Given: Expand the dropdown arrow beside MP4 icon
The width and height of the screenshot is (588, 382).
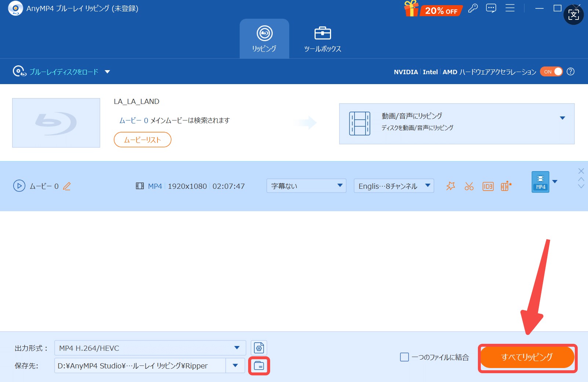Looking at the screenshot, I should [555, 181].
